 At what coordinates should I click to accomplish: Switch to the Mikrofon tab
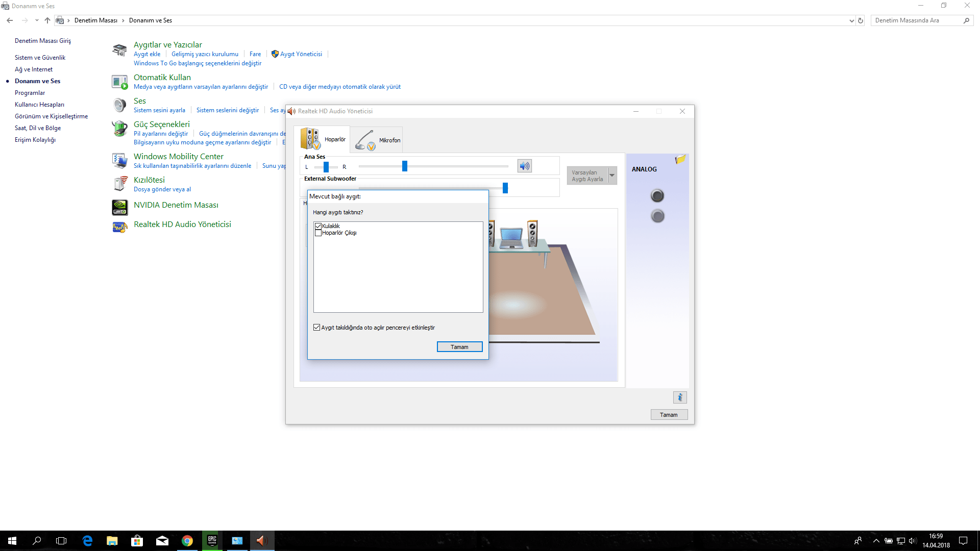377,140
